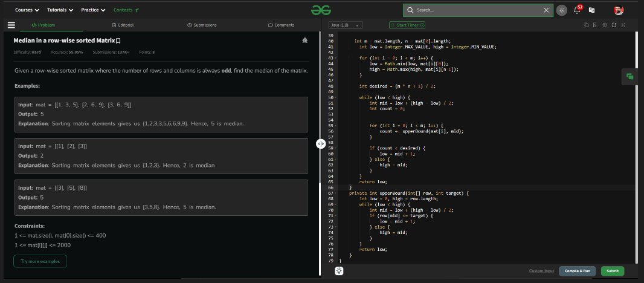Report a bug using the bug icon
The height and width of the screenshot is (283, 644).
click(x=304, y=41)
